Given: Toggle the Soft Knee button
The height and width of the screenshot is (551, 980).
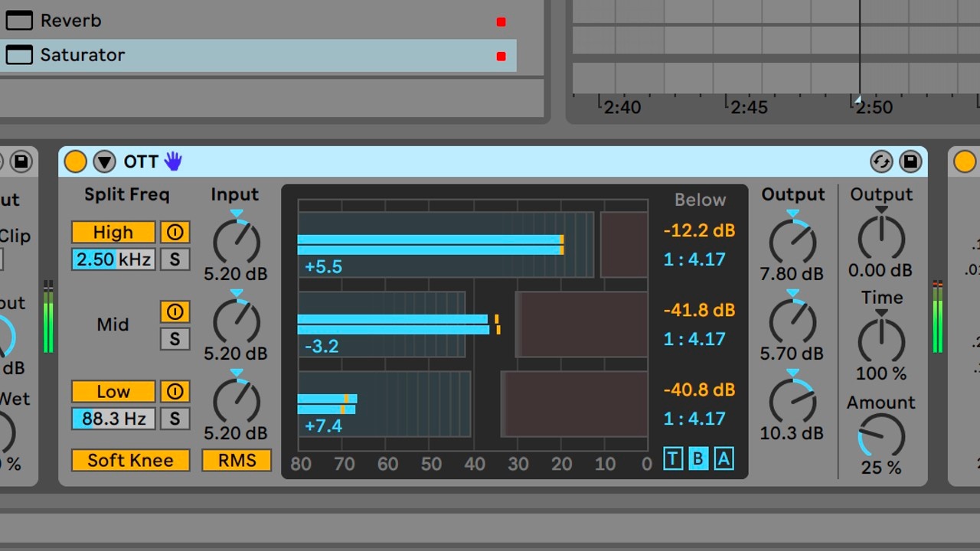Looking at the screenshot, I should click(130, 460).
